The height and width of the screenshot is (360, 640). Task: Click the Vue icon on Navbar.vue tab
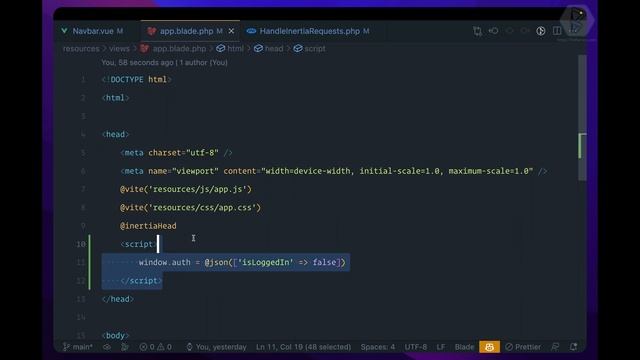tap(64, 31)
